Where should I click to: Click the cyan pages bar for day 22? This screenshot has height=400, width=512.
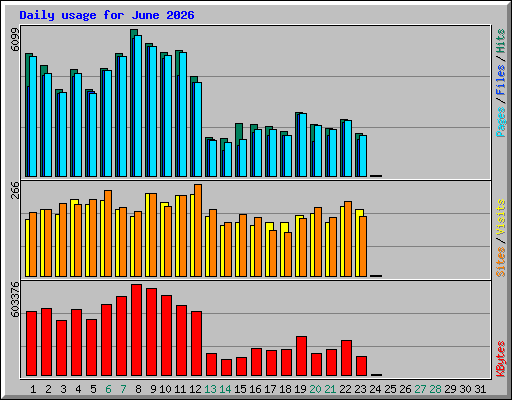[348, 149]
